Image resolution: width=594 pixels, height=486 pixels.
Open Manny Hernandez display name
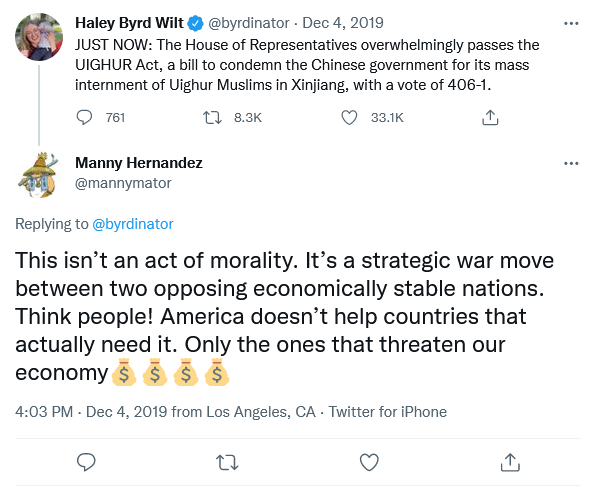(139, 163)
